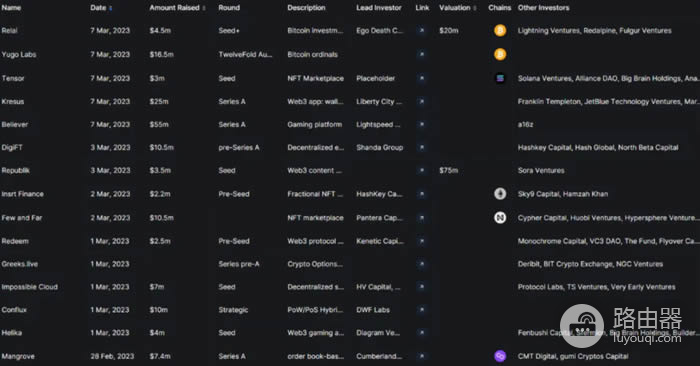Viewport: 700px width, 366px height.
Task: Select the Impossible Cloud project name
Action: [x=29, y=287]
